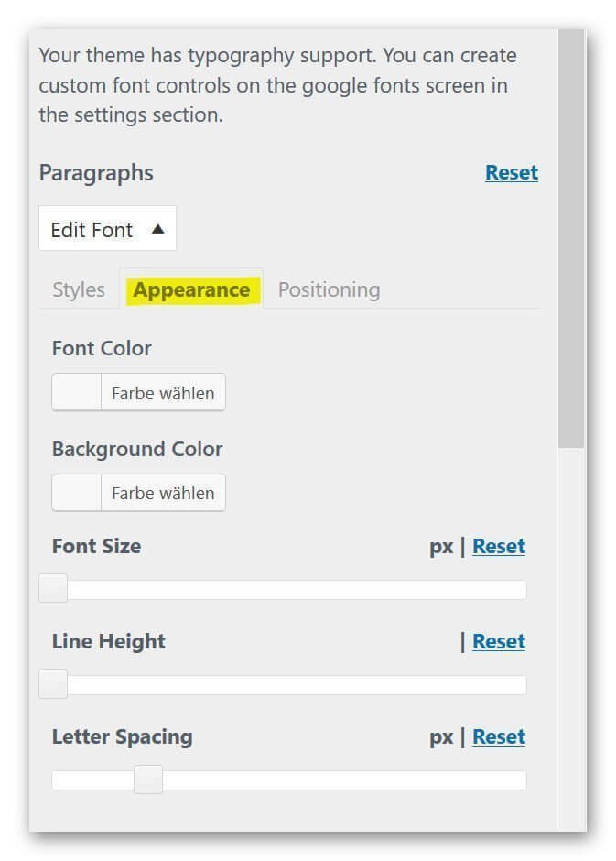Click the Letter Spacing slider handle

coord(148,779)
